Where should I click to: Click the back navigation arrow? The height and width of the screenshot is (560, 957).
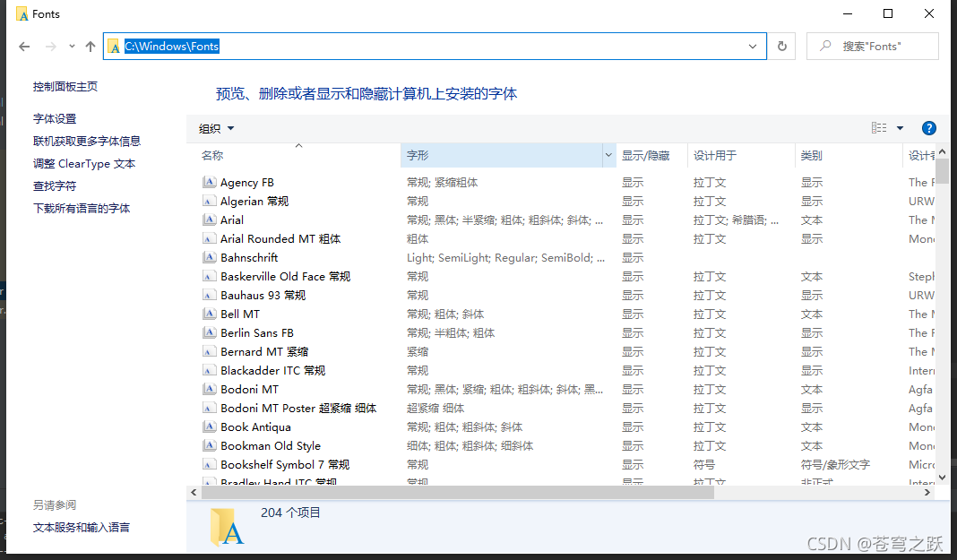coord(24,46)
